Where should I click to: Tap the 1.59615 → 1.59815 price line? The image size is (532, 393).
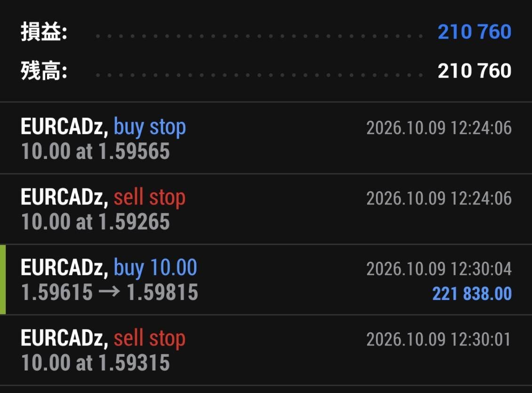tap(110, 292)
